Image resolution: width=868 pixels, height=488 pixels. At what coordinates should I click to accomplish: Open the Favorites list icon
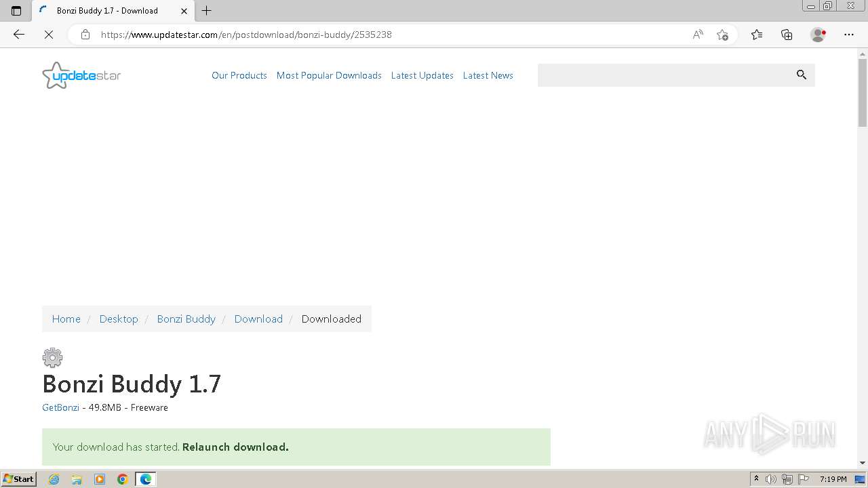757,35
